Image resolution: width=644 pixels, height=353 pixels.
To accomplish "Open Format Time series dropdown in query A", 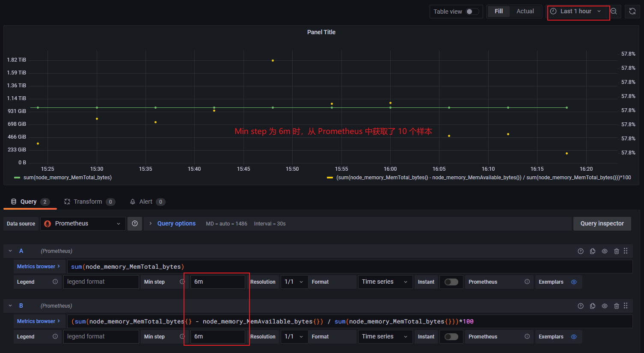I will pos(385,282).
